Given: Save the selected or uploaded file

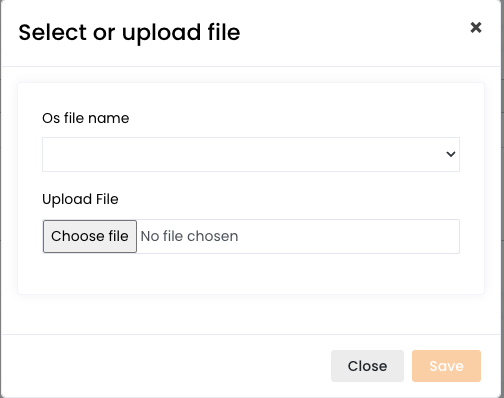Looking at the screenshot, I should coord(446,366).
